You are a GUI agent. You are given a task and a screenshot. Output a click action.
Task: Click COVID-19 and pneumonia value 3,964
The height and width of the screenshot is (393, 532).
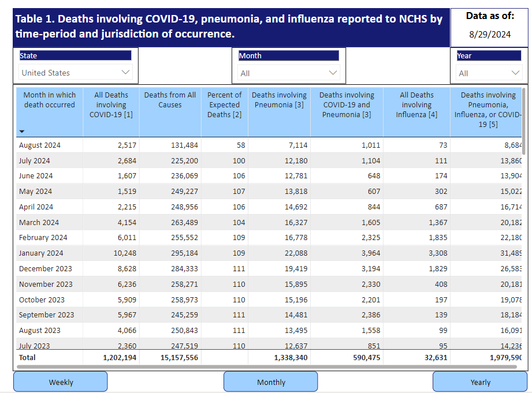[x=371, y=253]
